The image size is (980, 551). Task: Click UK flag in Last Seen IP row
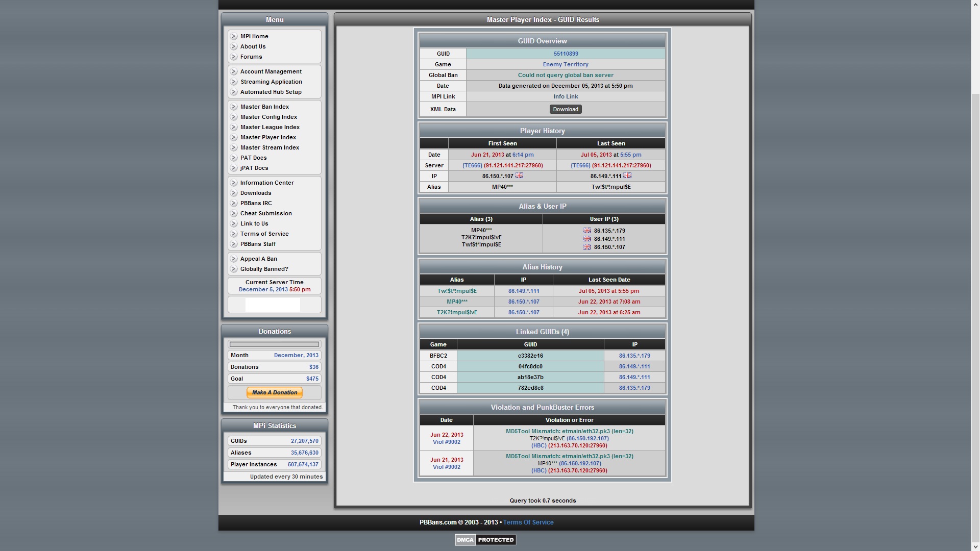(x=627, y=176)
